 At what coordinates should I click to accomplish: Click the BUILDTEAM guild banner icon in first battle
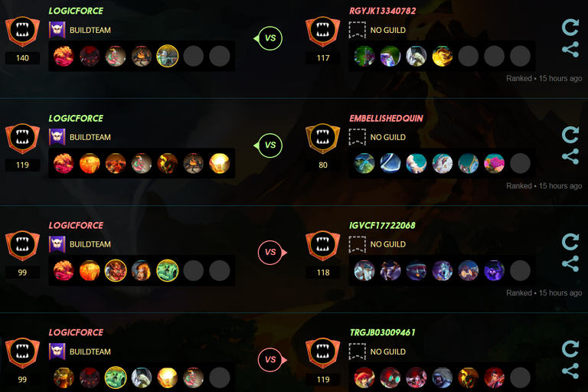[57, 30]
